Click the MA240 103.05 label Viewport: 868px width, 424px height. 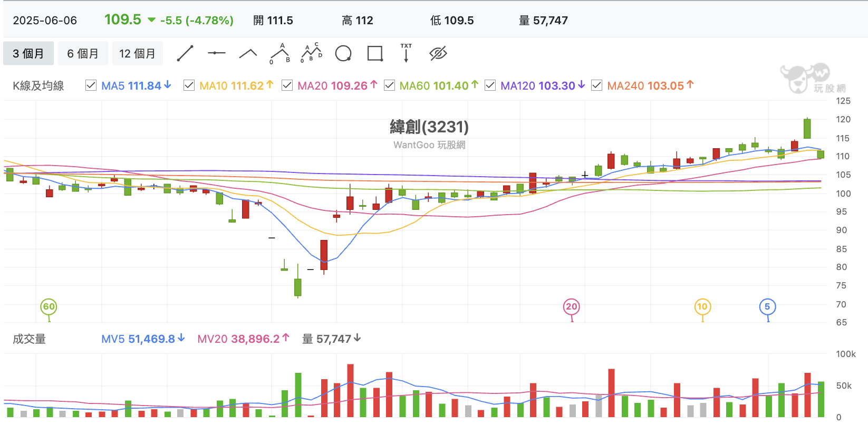pos(650,85)
